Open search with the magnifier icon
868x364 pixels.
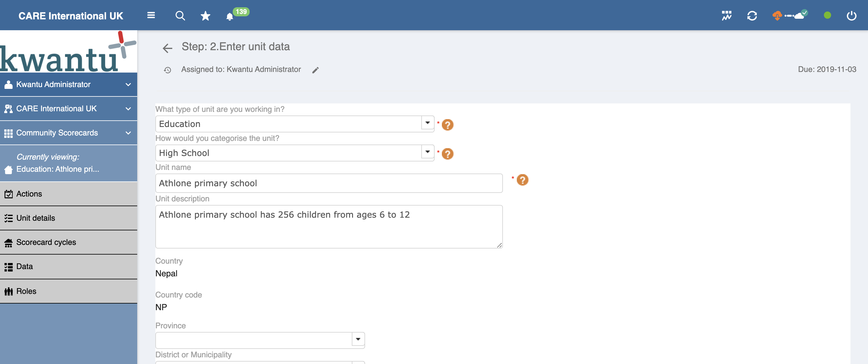click(x=180, y=15)
